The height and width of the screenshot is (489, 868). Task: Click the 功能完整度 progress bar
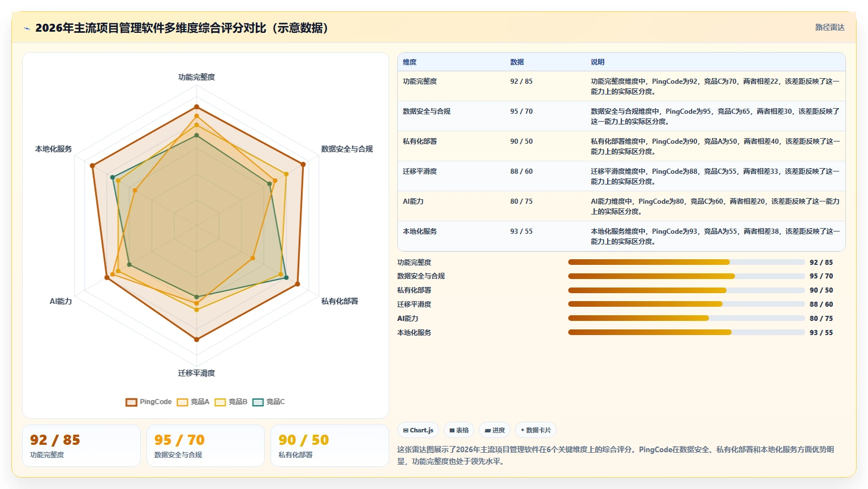[686, 262]
